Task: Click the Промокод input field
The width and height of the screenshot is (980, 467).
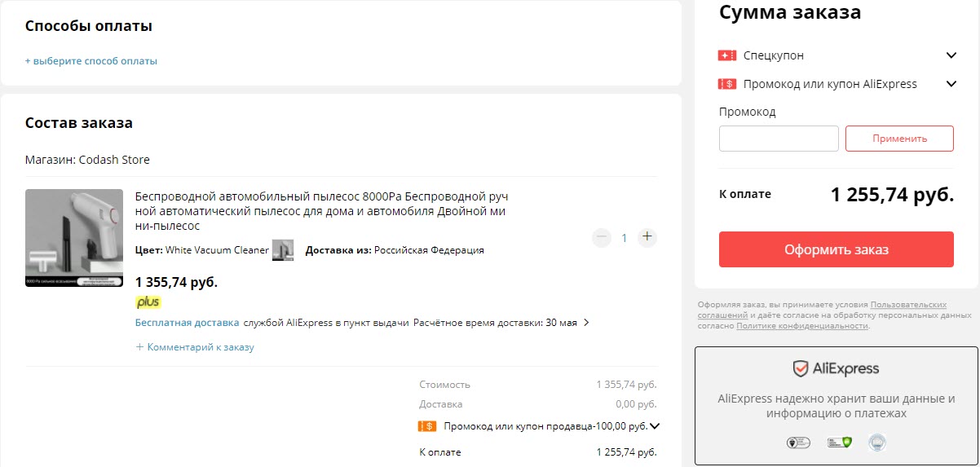Action: point(779,139)
